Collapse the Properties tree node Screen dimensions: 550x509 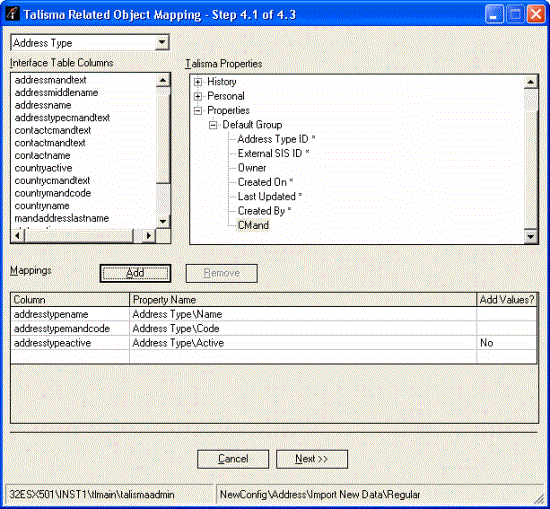198,111
